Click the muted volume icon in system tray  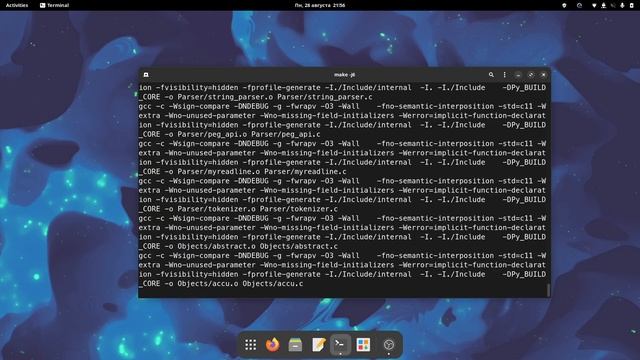[613, 5]
